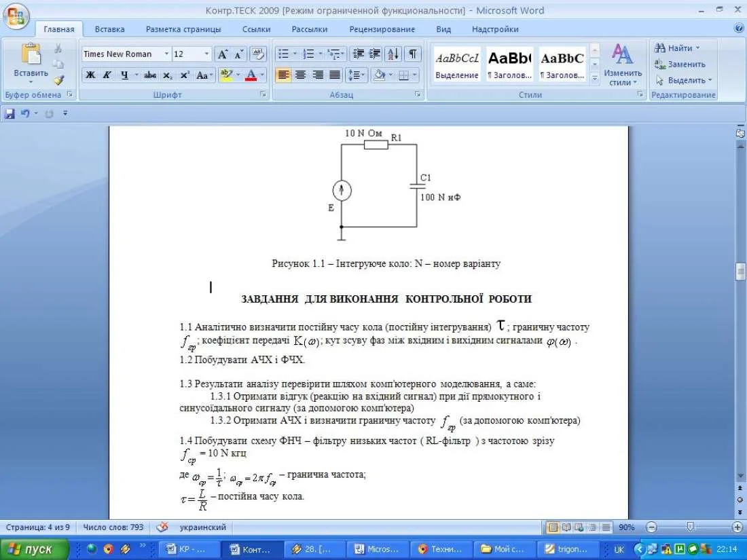Screen dimensions: 747x560
Task: Click the Paste (Вставить) clipboard icon
Action: click(31, 54)
